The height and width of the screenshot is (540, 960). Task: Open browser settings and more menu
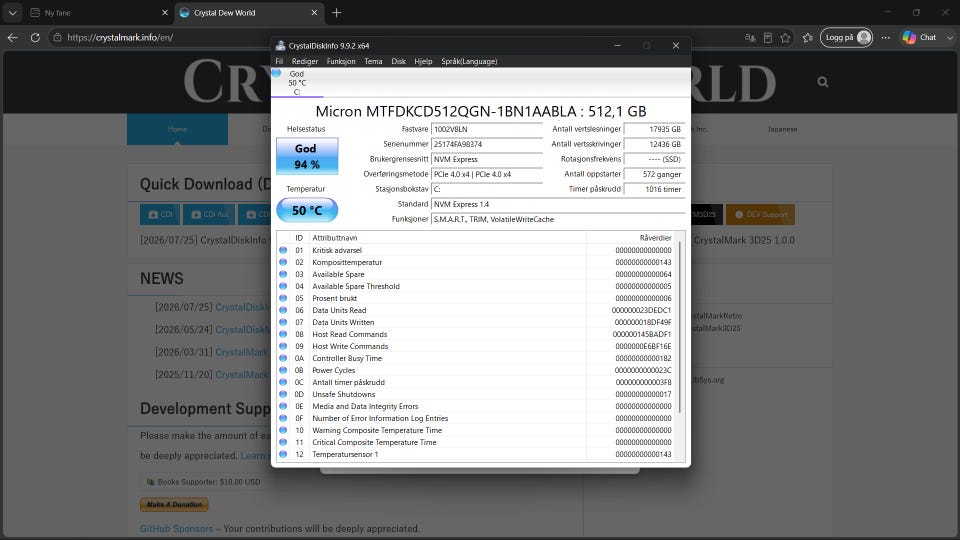click(x=886, y=37)
